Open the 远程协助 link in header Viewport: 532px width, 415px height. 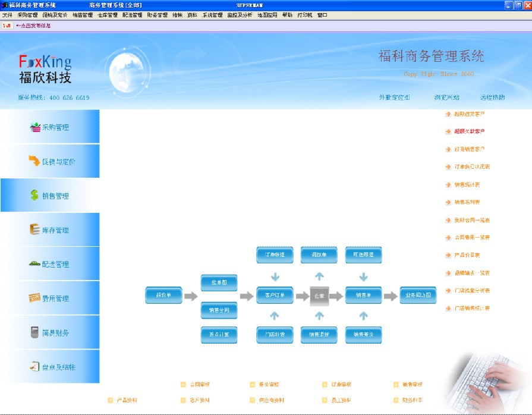pyautogui.click(x=492, y=98)
